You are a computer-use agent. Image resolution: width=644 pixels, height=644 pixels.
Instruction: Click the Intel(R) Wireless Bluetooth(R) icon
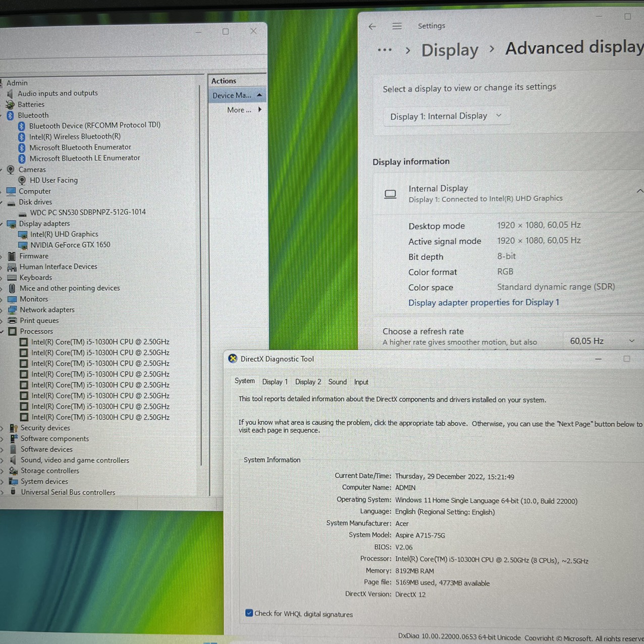click(x=22, y=137)
